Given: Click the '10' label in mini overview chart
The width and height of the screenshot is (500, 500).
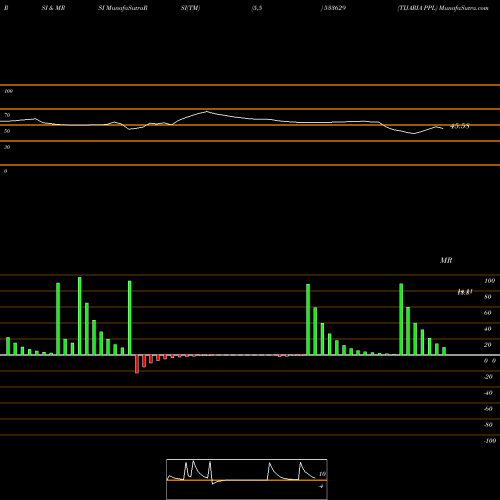Looking at the screenshot, I should [322, 474].
